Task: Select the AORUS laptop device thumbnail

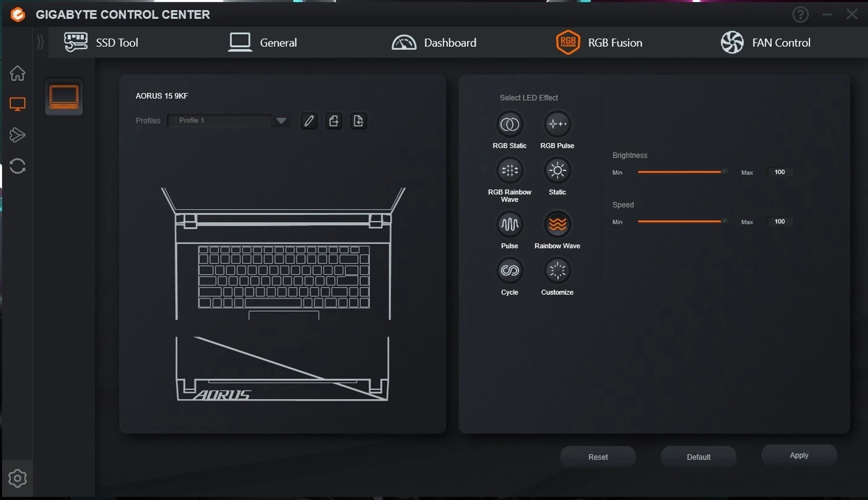Action: pyautogui.click(x=64, y=97)
